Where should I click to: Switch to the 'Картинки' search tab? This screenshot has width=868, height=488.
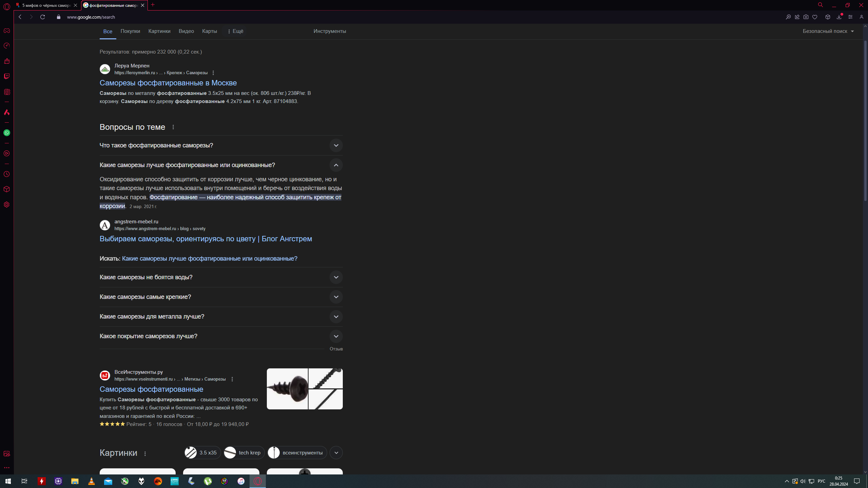pyautogui.click(x=159, y=31)
